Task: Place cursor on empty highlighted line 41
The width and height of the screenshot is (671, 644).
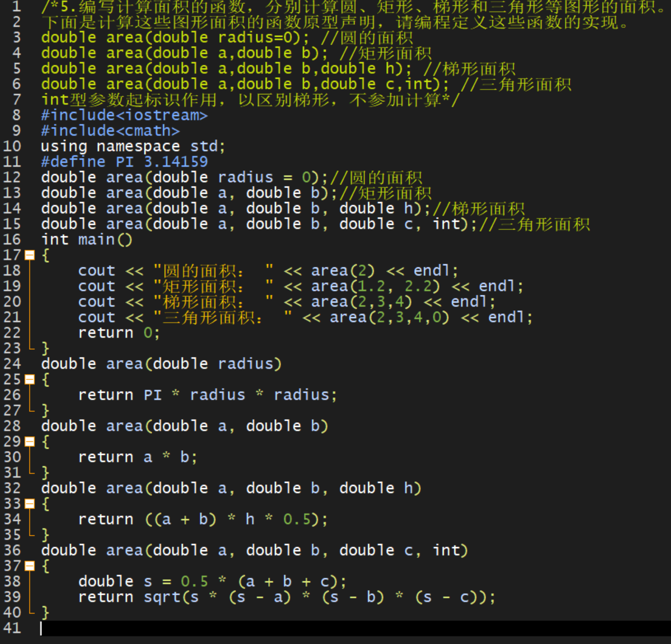Action: point(311,628)
